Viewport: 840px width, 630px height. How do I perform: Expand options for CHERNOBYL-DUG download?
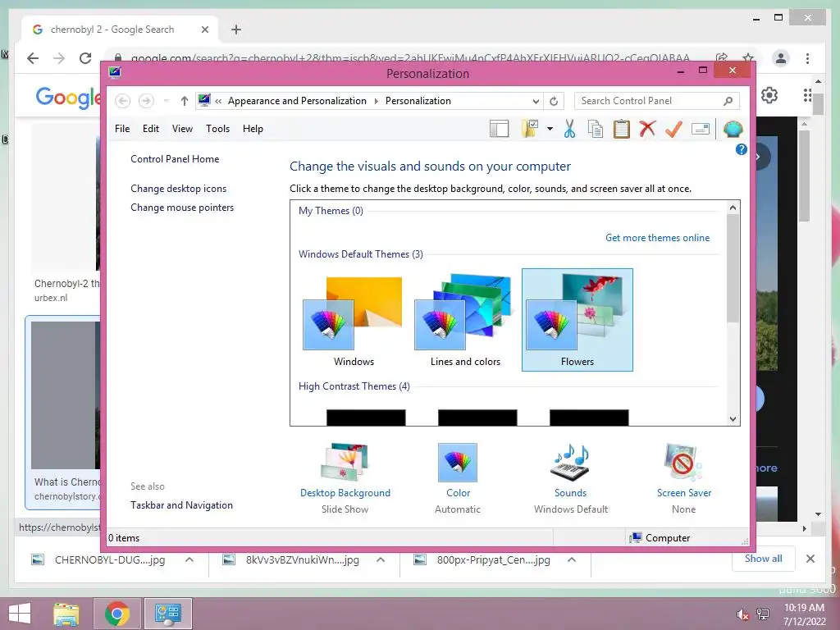point(189,559)
